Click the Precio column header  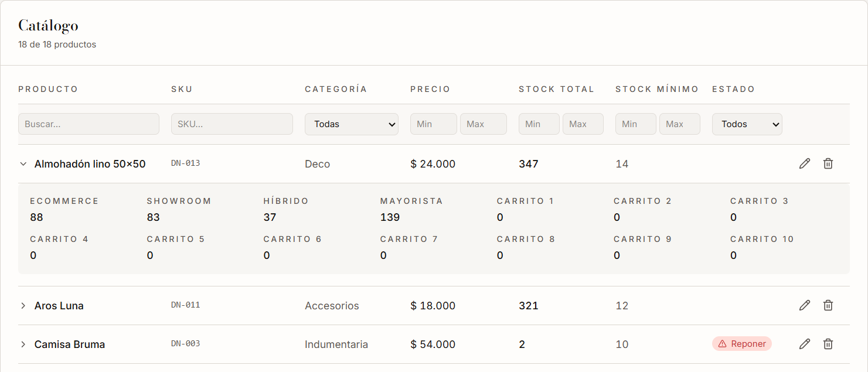430,89
